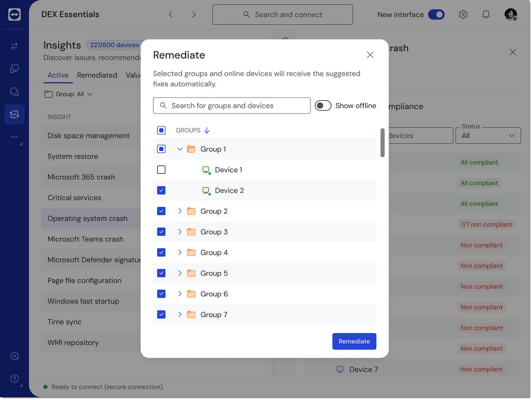532x400 pixels.
Task: Click the dialog list scrollbar
Action: (382, 143)
